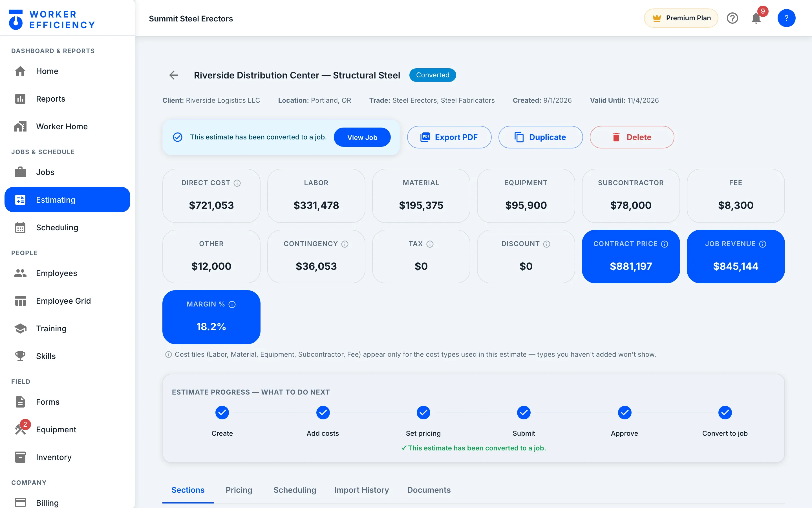Open Employees in the sidebar

(x=67, y=273)
